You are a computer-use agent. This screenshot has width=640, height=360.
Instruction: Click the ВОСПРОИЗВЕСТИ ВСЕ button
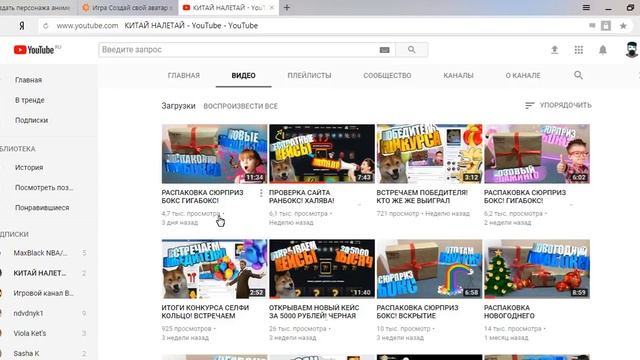240,106
